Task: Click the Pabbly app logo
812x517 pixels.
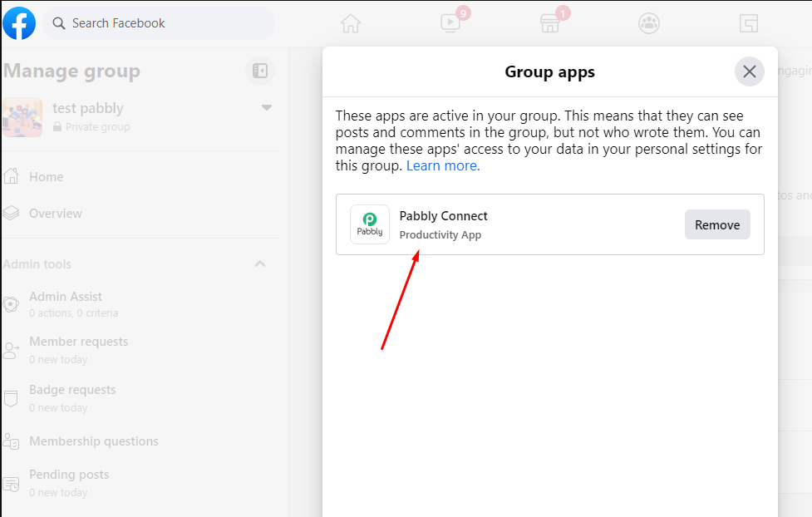Action: [x=370, y=224]
